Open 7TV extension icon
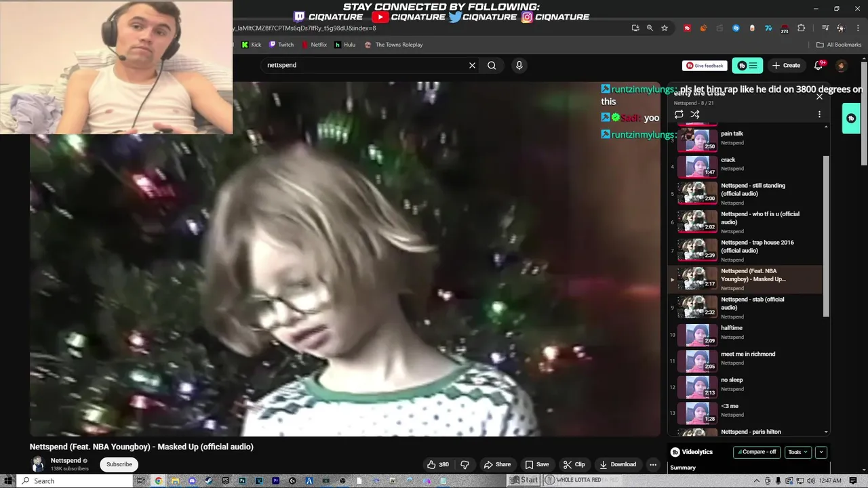Viewport: 868px width, 488px height. (x=768, y=28)
